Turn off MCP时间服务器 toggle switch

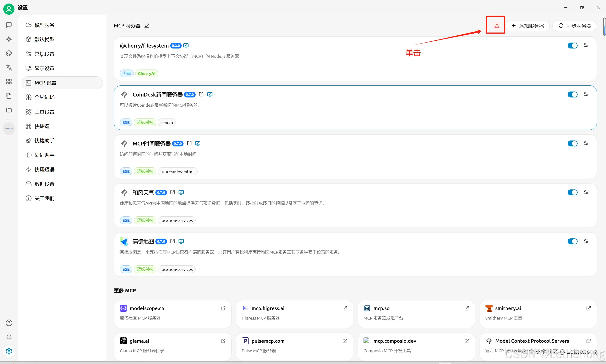coord(572,144)
